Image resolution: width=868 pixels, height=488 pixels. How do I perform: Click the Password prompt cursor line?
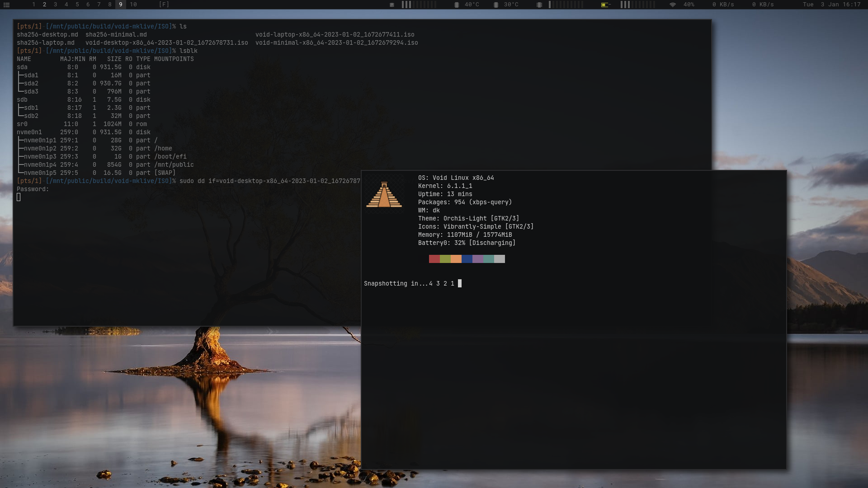tap(19, 197)
